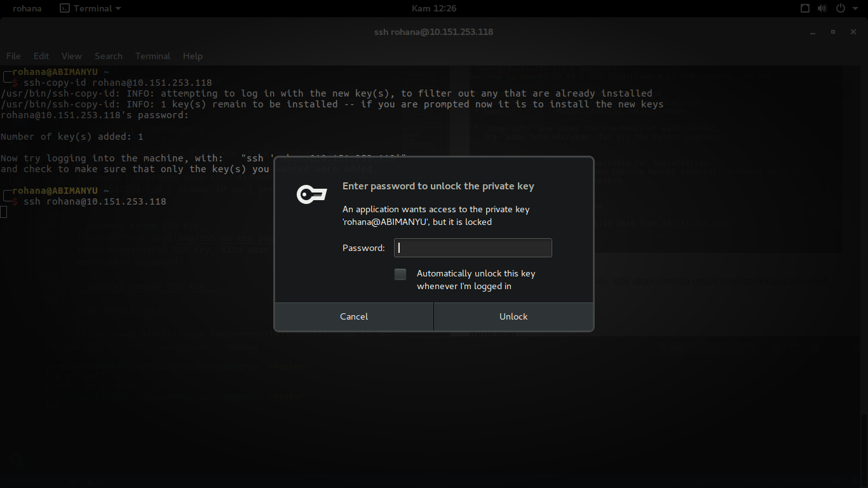Click the 'ssh rohana@10.151.253.118' command line
The image size is (868, 488).
95,201
